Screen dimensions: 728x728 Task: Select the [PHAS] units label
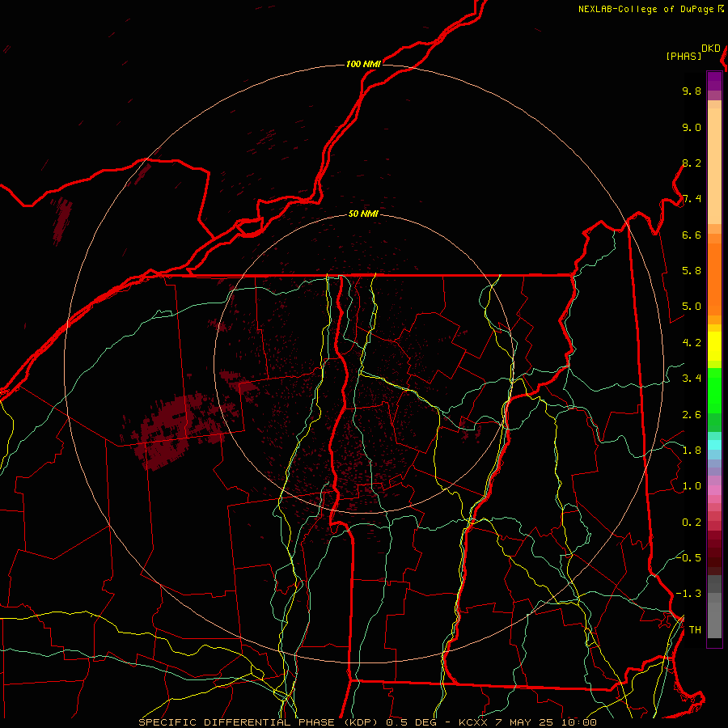684,56
